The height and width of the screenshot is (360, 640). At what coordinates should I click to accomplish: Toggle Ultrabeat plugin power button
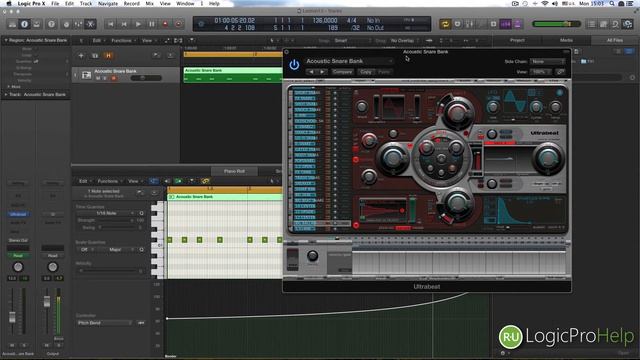tap(294, 65)
